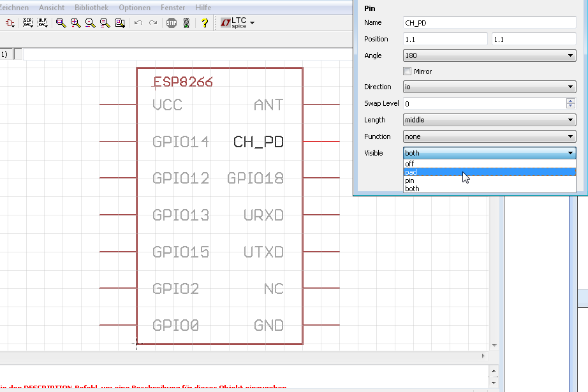The height and width of the screenshot is (392, 588).
Task: Open the Hilfe menu
Action: [203, 8]
